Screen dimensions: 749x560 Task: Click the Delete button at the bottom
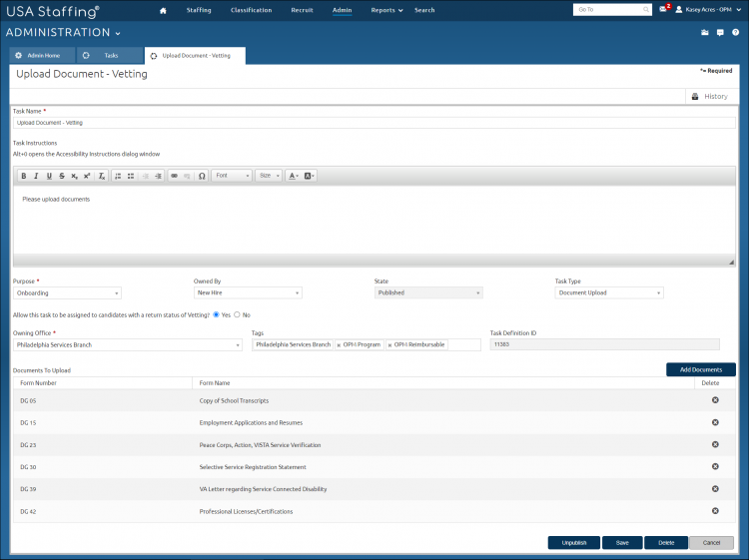coord(666,543)
